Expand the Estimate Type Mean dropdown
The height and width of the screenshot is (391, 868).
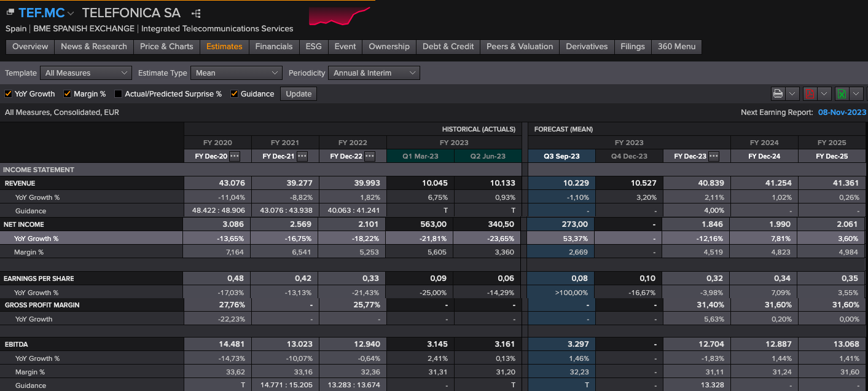pos(236,73)
